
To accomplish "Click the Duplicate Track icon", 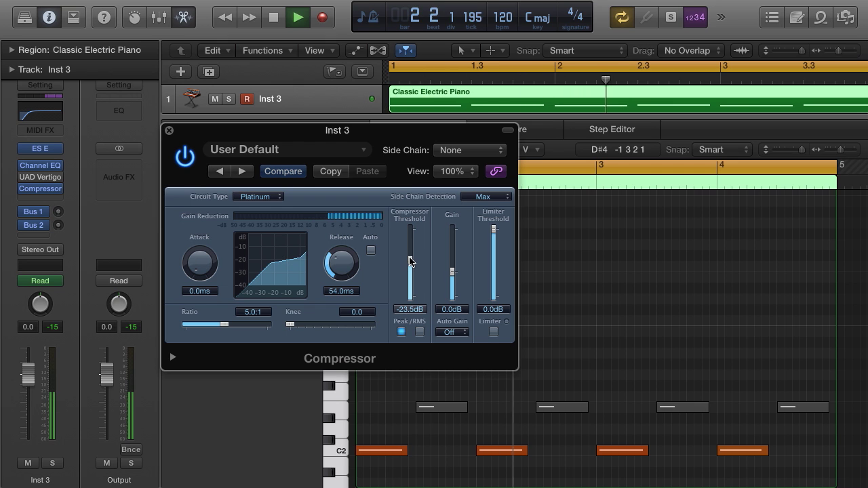I will click(x=209, y=71).
